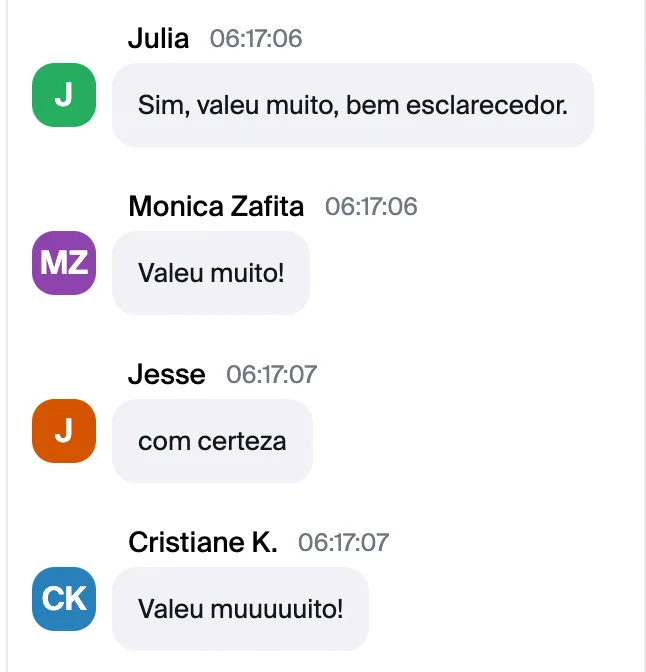Click Jesse's orange J avatar

[64, 431]
